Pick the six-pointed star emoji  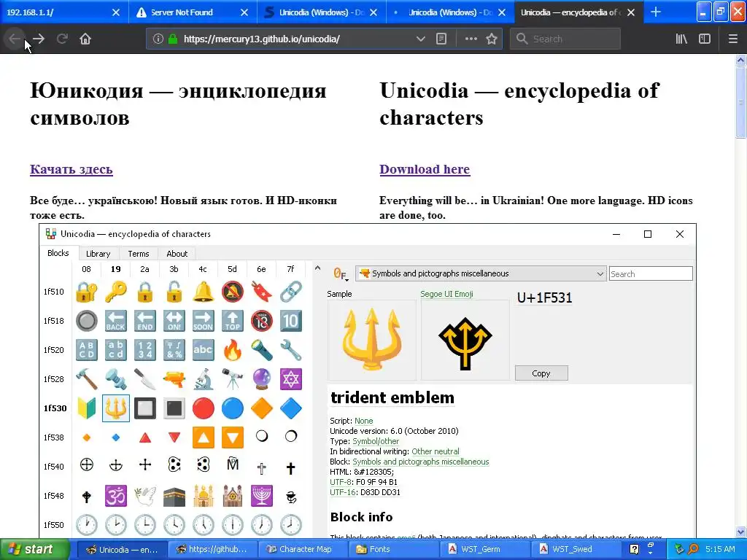pyautogui.click(x=290, y=379)
